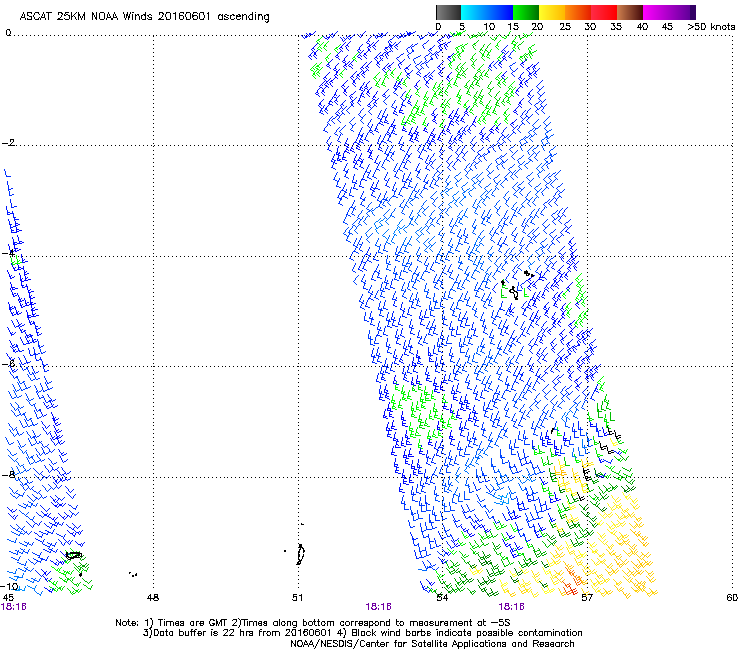Click the title "ASCAT 25KM NOAA Winds 20160601 ascending"

tap(144, 17)
